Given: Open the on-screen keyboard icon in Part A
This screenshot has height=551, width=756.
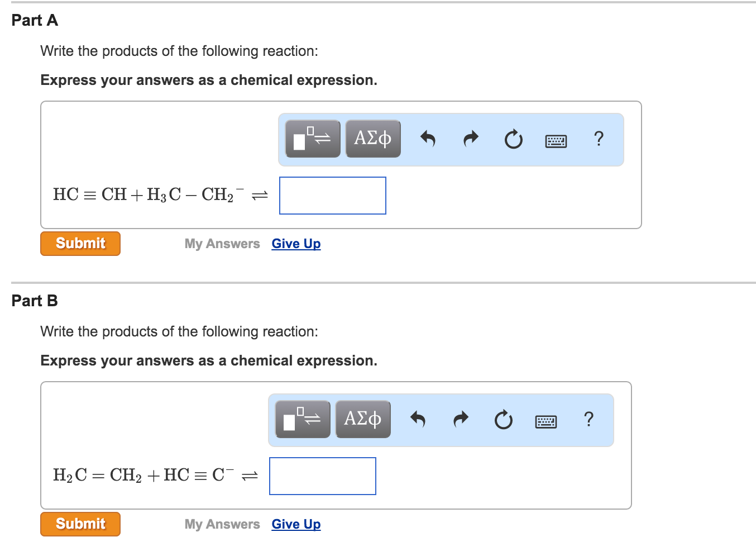Looking at the screenshot, I should coord(556,140).
